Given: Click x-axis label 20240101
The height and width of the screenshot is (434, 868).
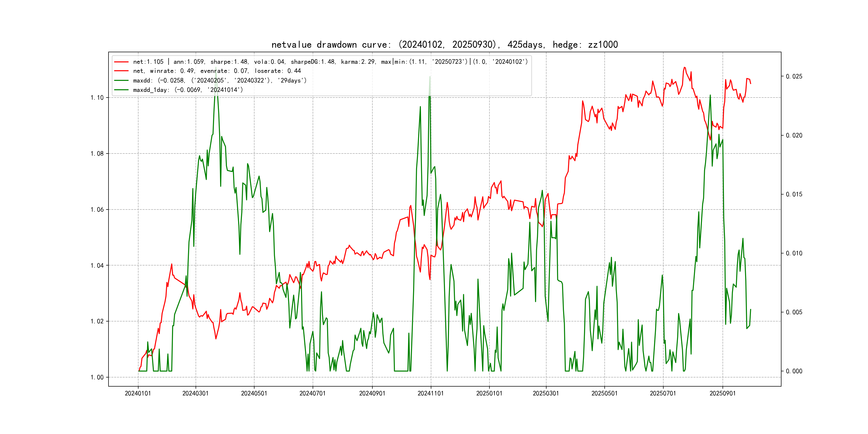Looking at the screenshot, I should pyautogui.click(x=138, y=394).
